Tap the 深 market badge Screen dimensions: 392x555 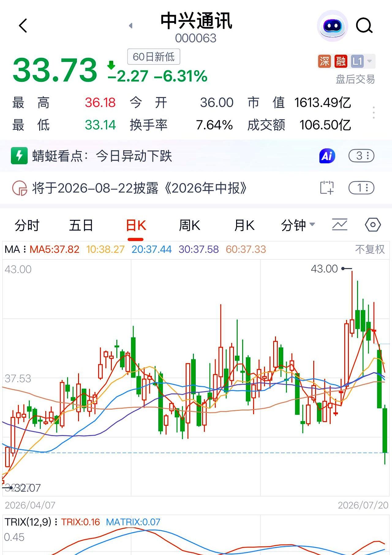[324, 61]
